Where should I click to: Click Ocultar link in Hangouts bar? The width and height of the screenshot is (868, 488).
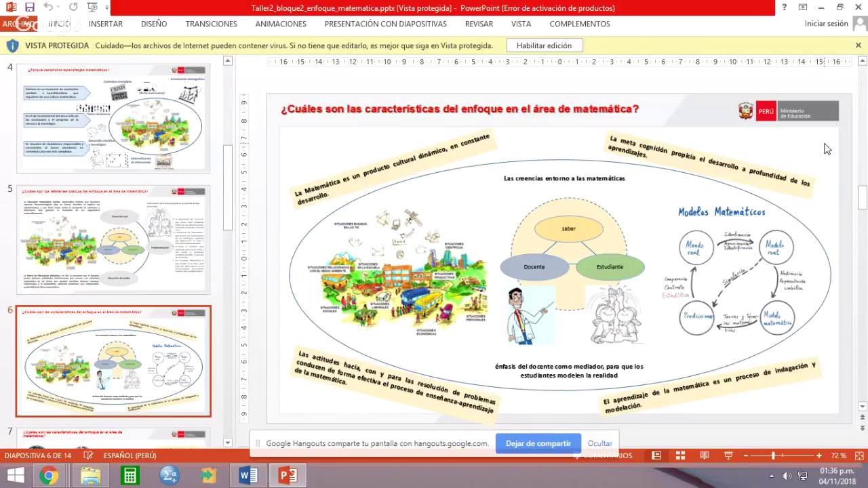pos(600,443)
